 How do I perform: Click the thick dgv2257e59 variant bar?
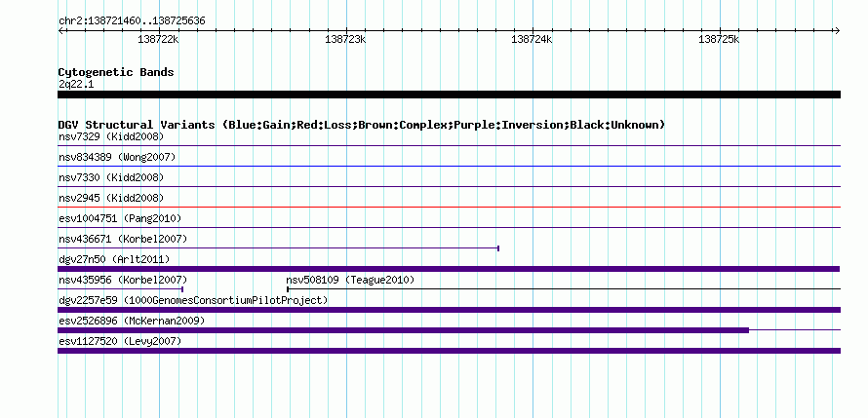click(x=449, y=310)
